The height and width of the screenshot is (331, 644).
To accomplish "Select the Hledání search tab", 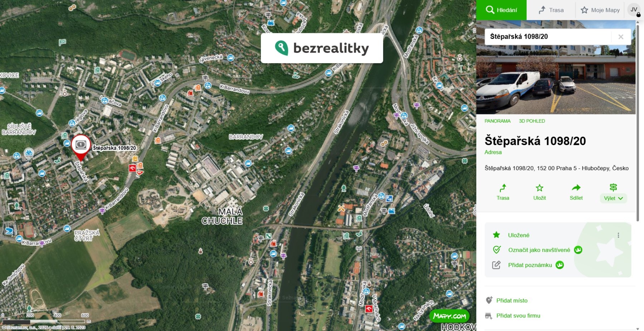I will pos(501,10).
